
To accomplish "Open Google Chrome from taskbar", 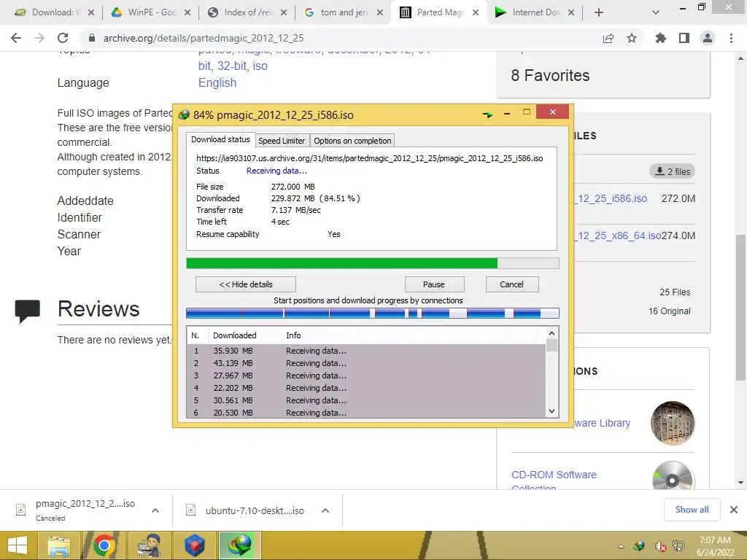I will pos(104,545).
